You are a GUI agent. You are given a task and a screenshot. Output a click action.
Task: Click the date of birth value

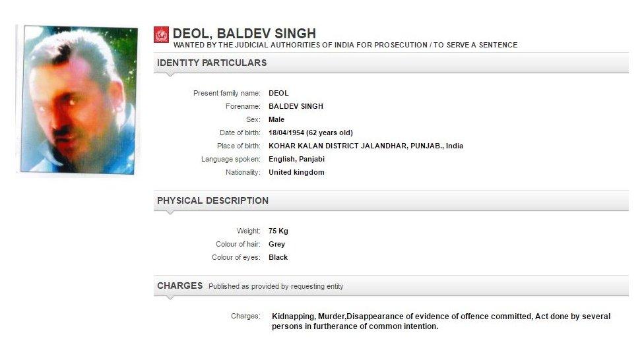[310, 133]
